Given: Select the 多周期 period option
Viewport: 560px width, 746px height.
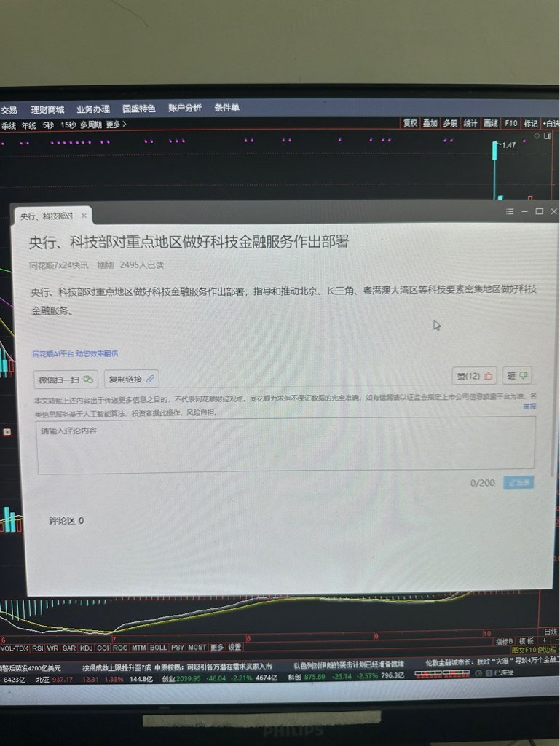Looking at the screenshot, I should [x=91, y=125].
